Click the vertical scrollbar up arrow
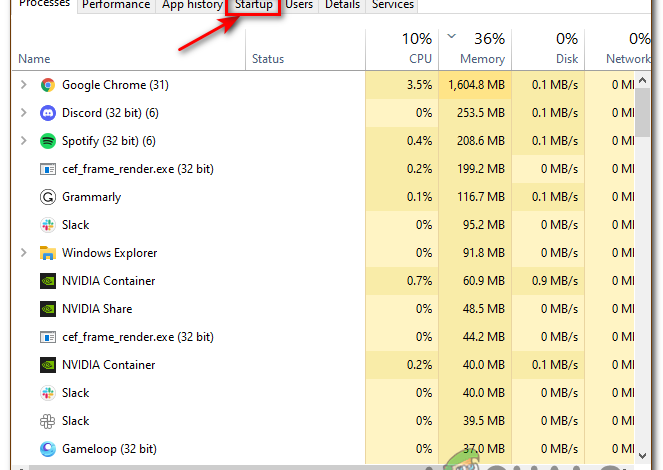The width and height of the screenshot is (663, 470). (x=643, y=80)
